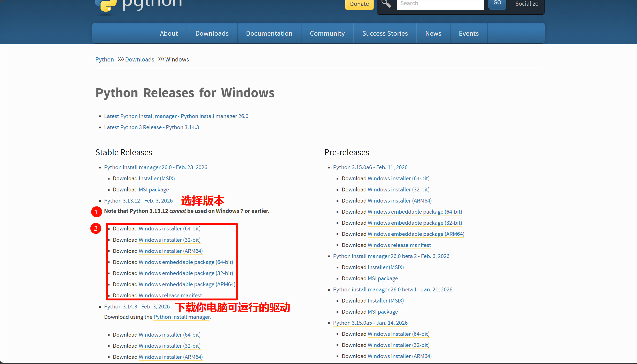Image resolution: width=637 pixels, height=364 pixels.
Task: Open Python install manager 26.0 beta 1 link
Action: pyautogui.click(x=393, y=290)
